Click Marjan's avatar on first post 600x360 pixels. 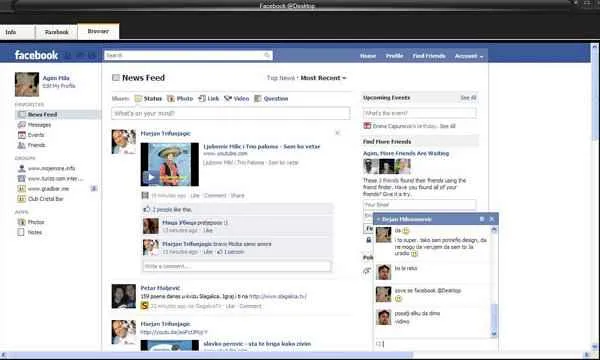pyautogui.click(x=124, y=142)
